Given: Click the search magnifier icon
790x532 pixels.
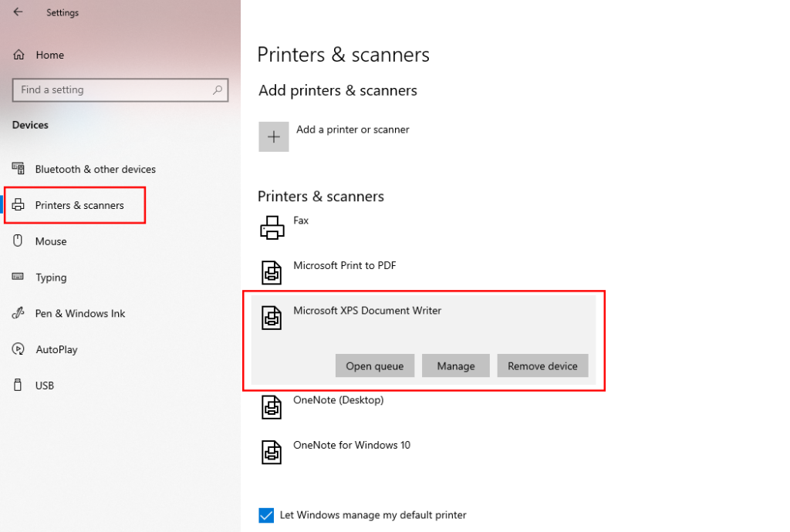Looking at the screenshot, I should (218, 90).
